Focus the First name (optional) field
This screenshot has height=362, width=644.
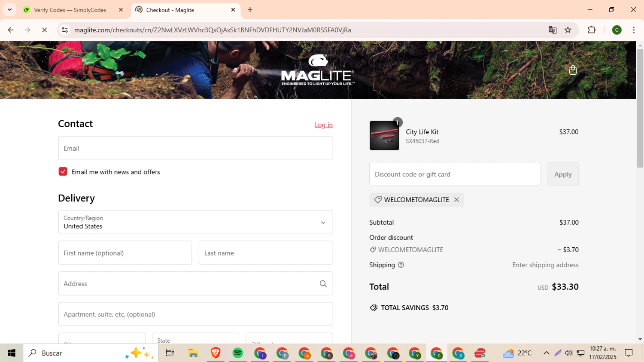coord(125,253)
